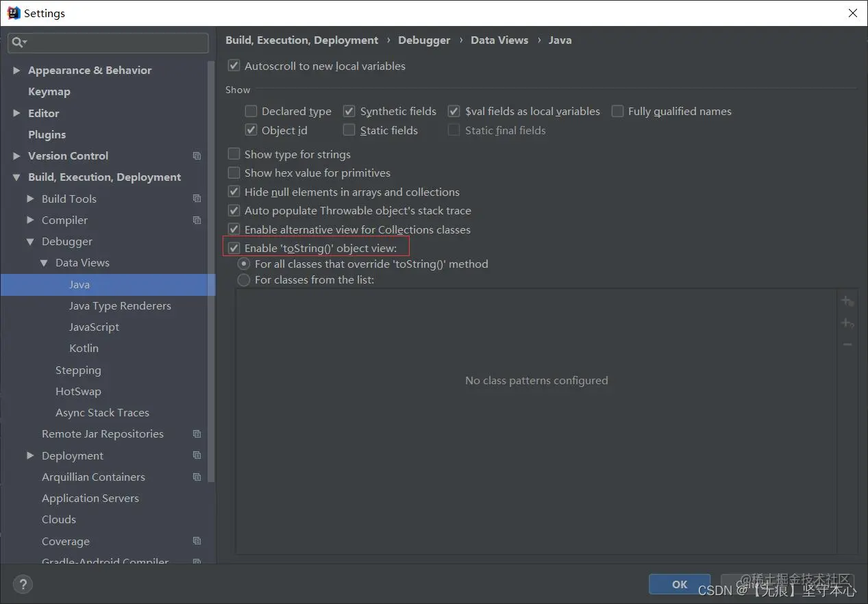Expand the Compiler arrow

30,220
